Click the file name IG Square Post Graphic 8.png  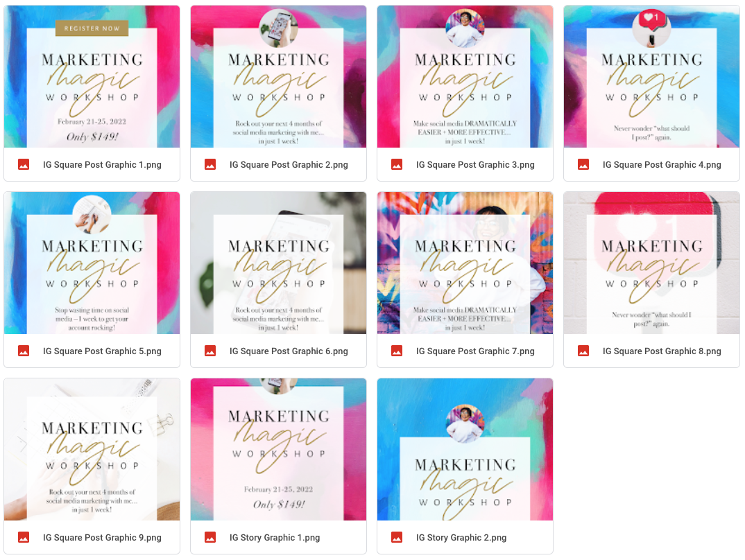click(662, 351)
